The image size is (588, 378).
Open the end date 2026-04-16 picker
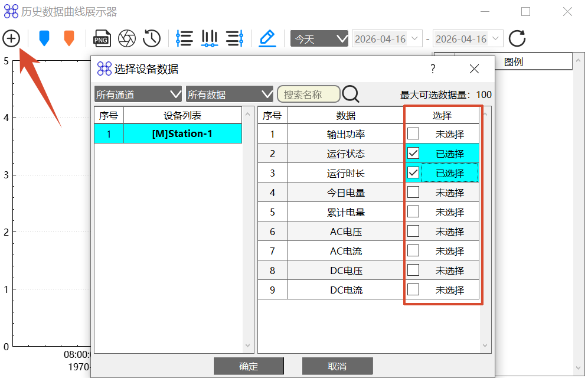pos(468,38)
